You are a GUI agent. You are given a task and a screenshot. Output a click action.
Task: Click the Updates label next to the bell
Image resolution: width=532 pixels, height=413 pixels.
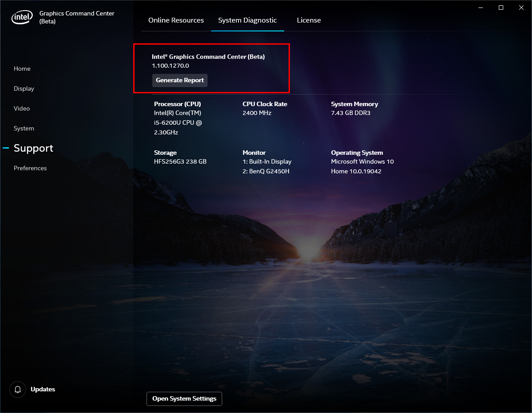click(43, 390)
